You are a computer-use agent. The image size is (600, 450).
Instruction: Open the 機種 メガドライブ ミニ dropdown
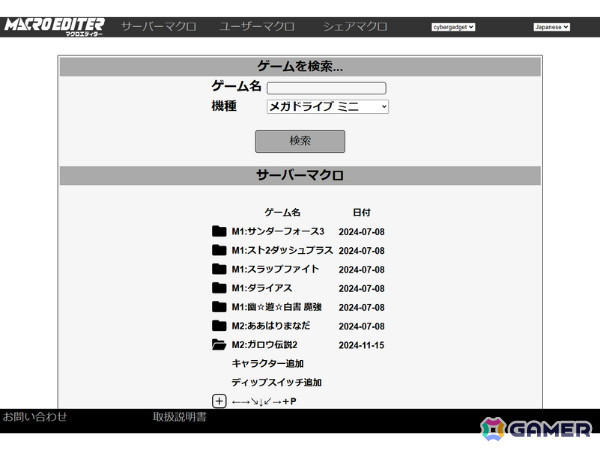pyautogui.click(x=328, y=106)
